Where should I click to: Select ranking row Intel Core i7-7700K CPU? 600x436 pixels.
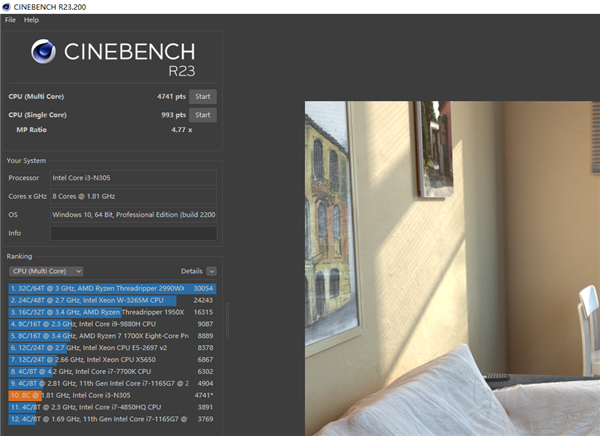coord(112,371)
